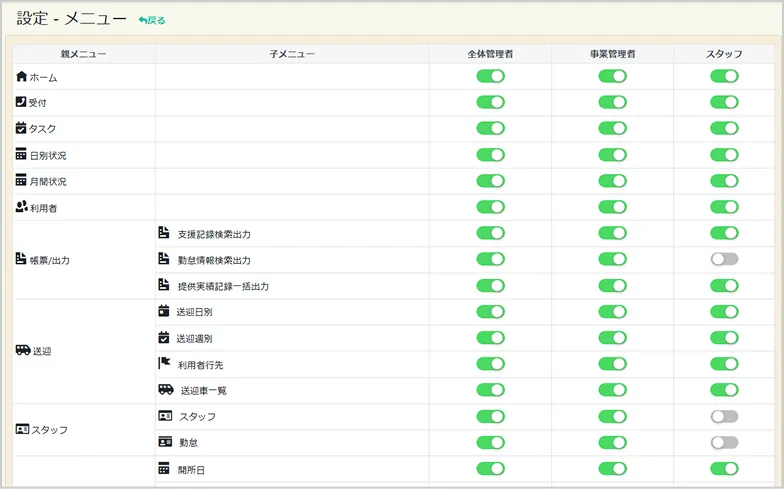
Task: Click the 帳票/出力 document icon
Action: click(x=20, y=258)
